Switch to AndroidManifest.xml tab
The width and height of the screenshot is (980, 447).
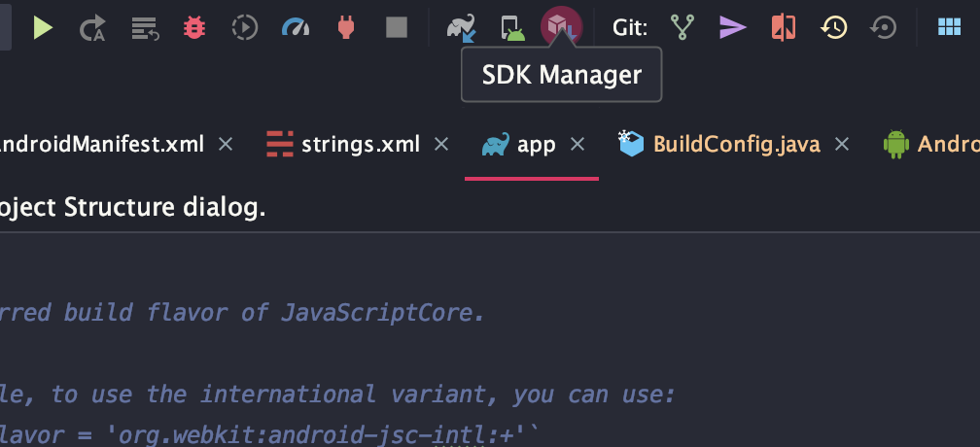pos(102,145)
